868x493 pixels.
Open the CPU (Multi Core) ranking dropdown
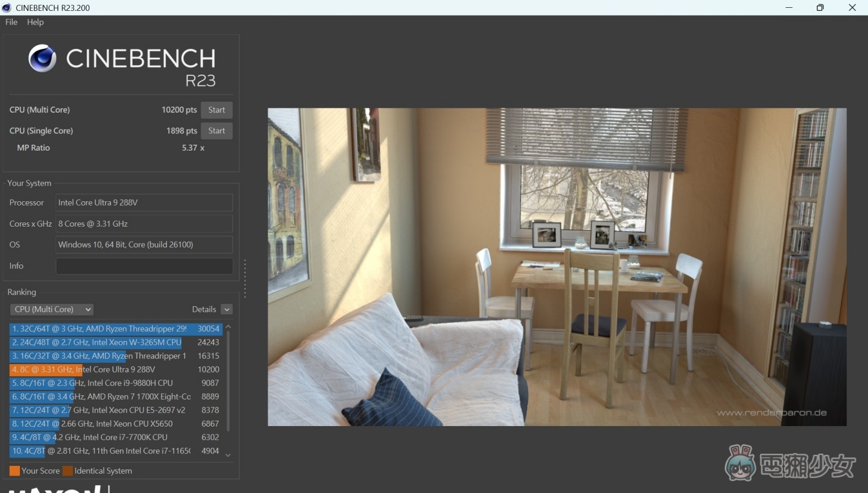52,309
